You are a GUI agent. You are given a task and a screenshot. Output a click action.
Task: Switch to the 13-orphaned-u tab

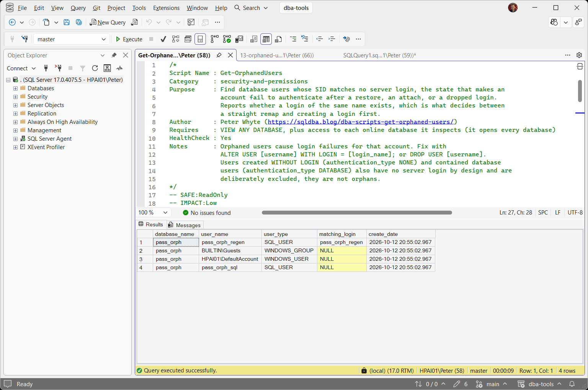pyautogui.click(x=277, y=55)
